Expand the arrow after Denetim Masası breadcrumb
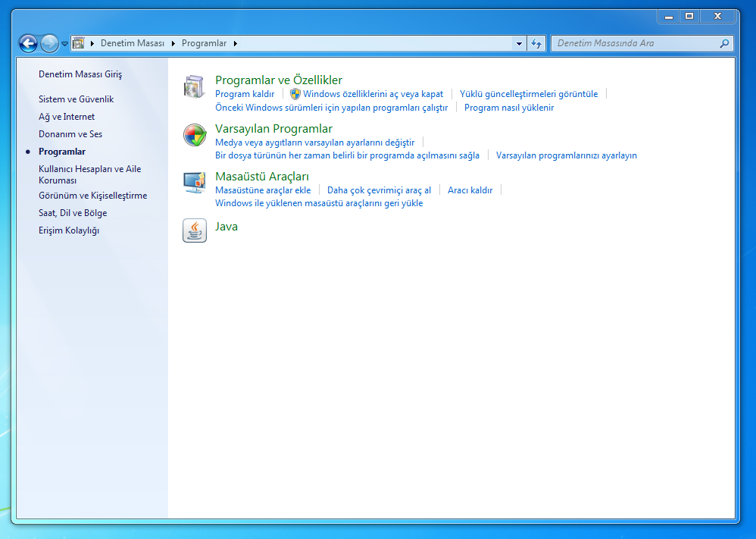Image resolution: width=756 pixels, height=539 pixels. pos(173,43)
